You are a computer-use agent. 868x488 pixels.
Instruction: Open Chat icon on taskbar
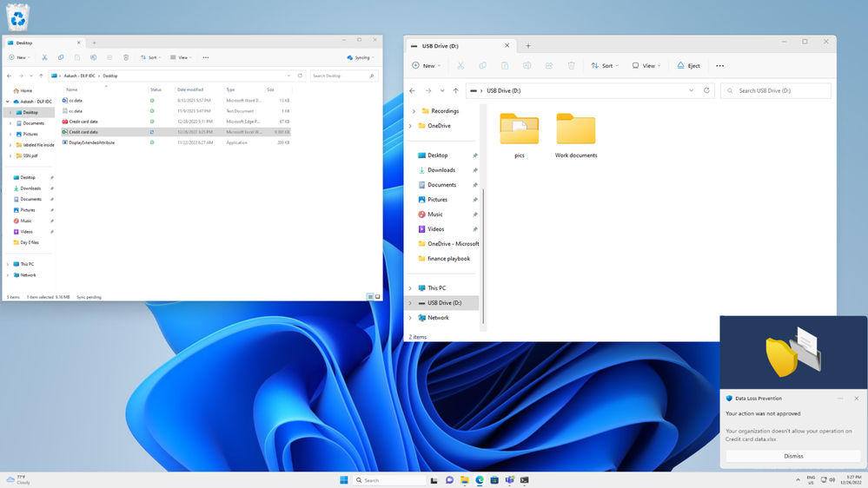pos(449,479)
